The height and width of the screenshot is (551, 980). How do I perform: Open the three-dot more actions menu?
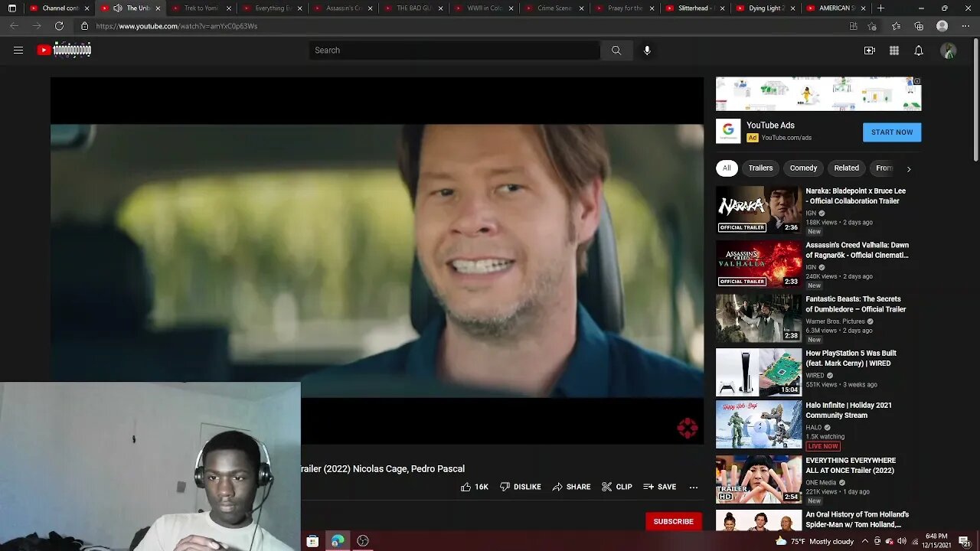click(x=694, y=487)
